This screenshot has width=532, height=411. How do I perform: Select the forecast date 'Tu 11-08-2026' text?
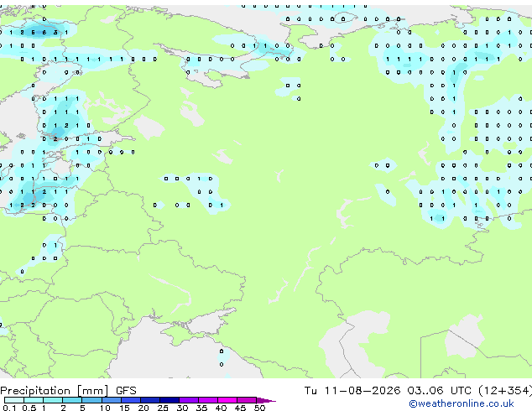(352, 391)
